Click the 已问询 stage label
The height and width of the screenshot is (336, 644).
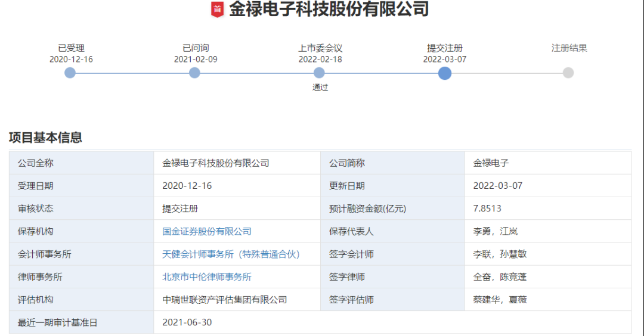[196, 48]
